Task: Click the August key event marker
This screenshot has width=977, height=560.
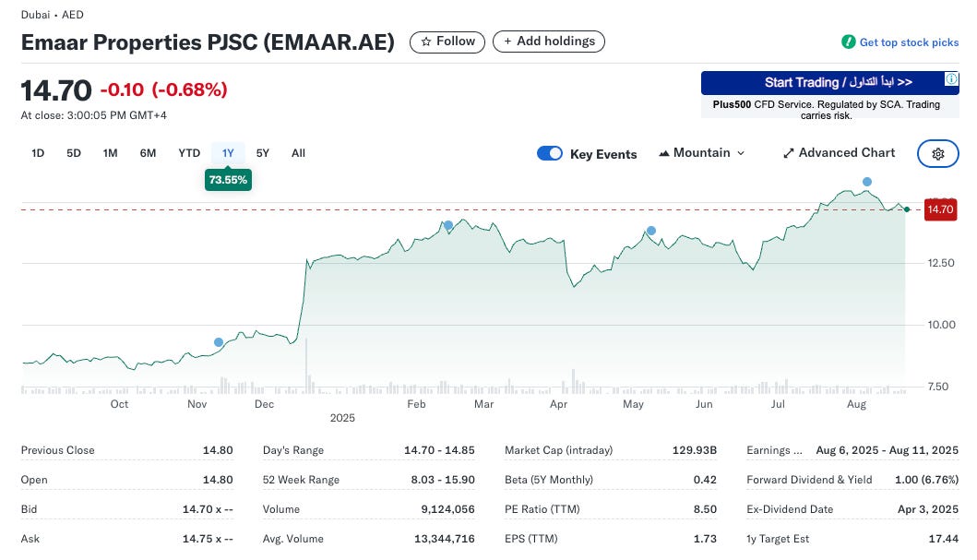Action: pyautogui.click(x=867, y=182)
